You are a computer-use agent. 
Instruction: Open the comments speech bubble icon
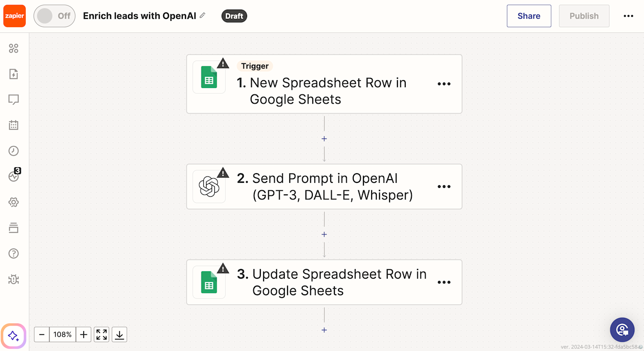click(x=14, y=99)
